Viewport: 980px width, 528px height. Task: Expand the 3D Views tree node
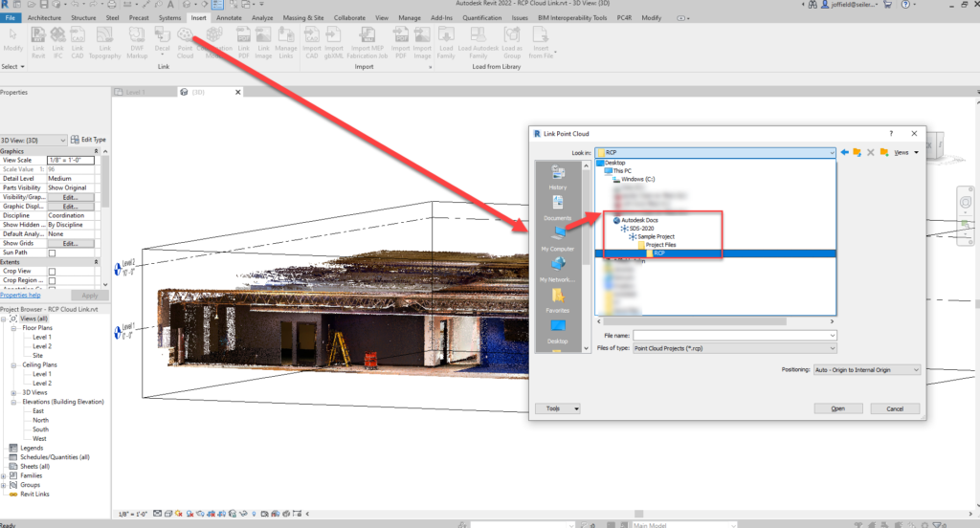13,393
